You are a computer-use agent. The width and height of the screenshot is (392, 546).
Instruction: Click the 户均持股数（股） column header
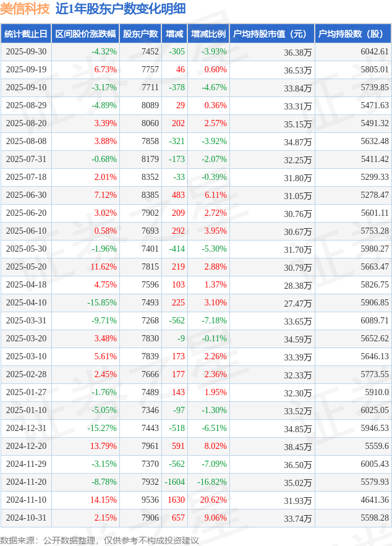[352, 34]
